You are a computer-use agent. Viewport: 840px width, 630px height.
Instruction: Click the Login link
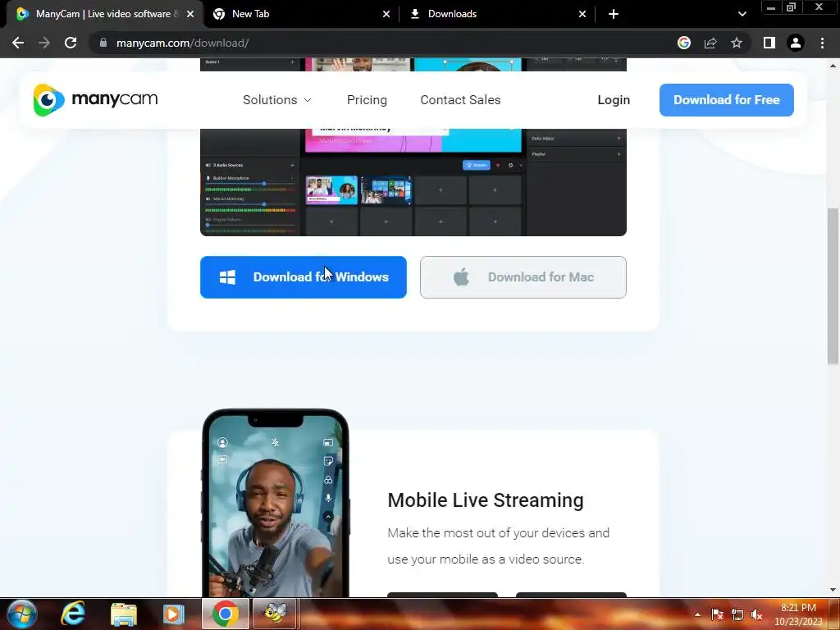click(614, 100)
